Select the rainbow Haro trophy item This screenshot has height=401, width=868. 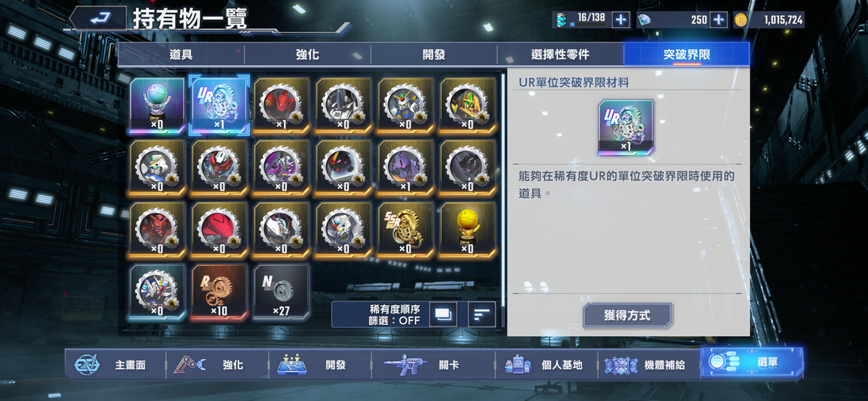[157, 105]
